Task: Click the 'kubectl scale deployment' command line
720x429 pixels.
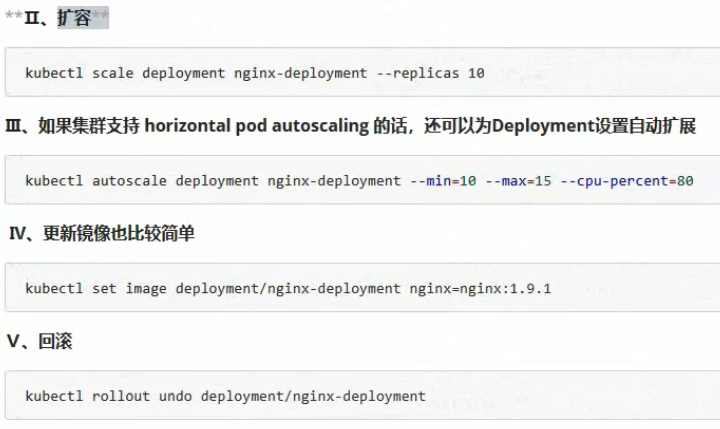Action: (x=255, y=73)
